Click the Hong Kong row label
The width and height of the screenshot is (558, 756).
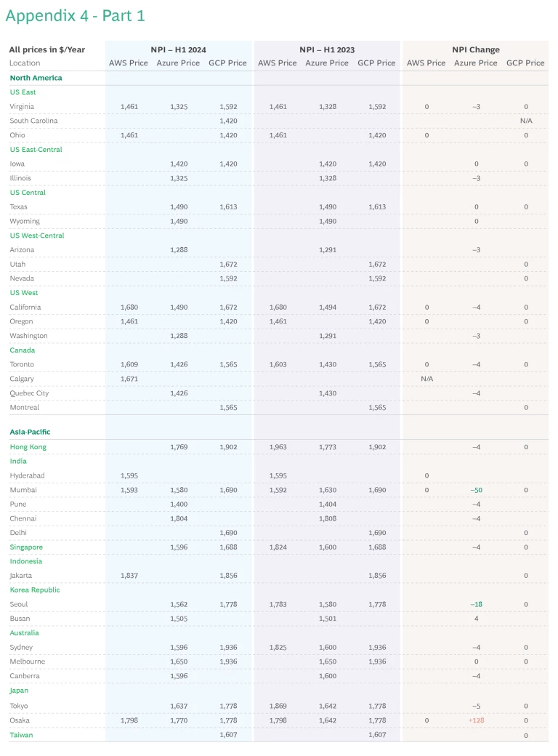tap(28, 446)
